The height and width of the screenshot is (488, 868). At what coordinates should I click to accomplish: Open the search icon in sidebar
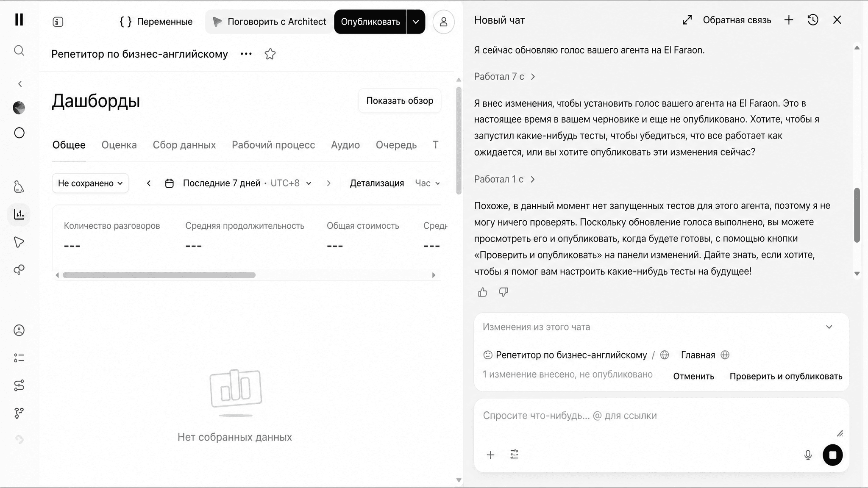point(19,51)
